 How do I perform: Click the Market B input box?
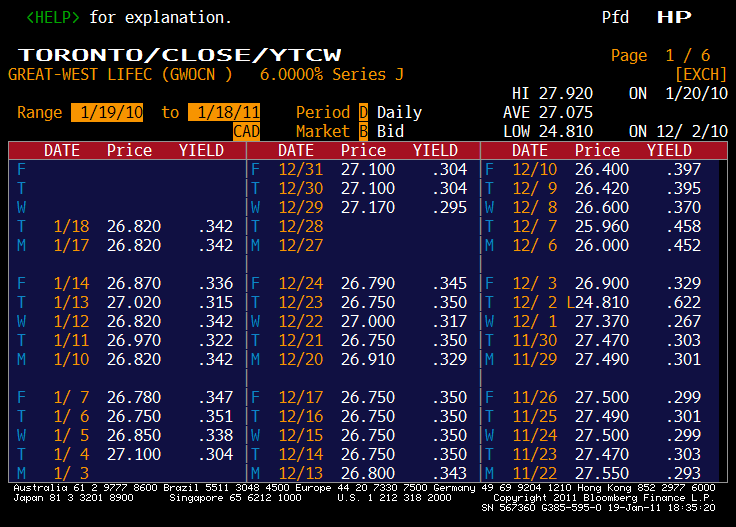tap(364, 131)
